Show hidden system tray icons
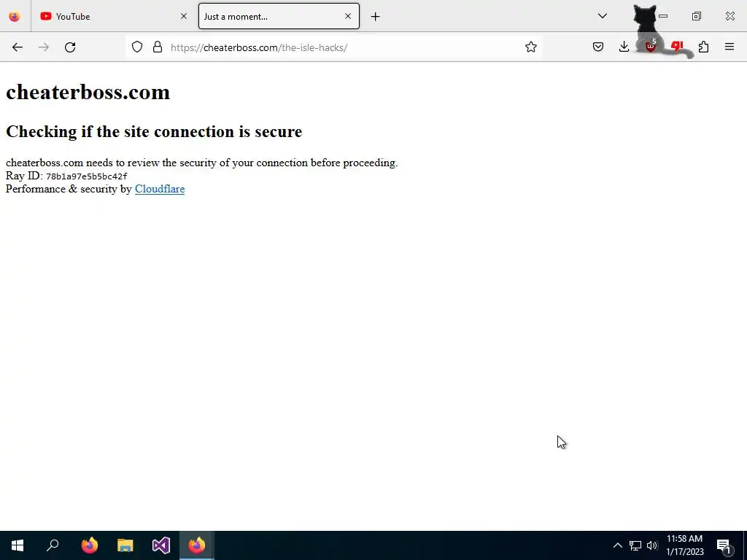 click(617, 545)
